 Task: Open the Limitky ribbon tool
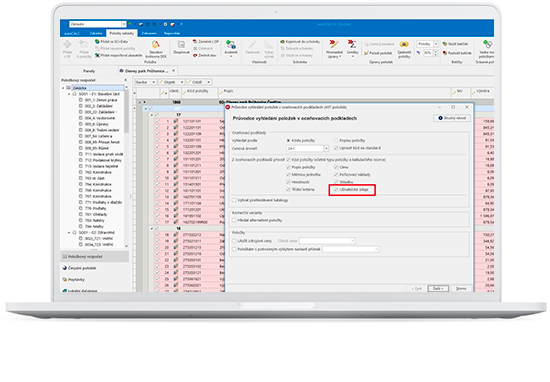click(x=352, y=48)
